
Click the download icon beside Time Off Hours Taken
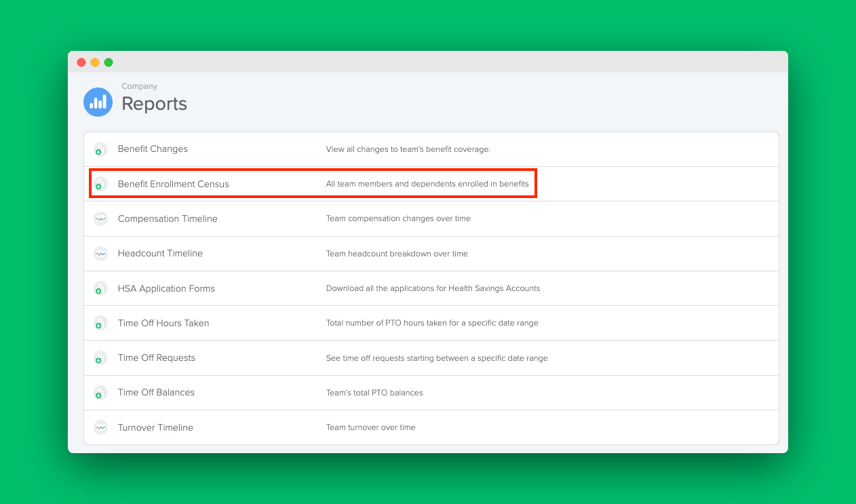tap(100, 323)
